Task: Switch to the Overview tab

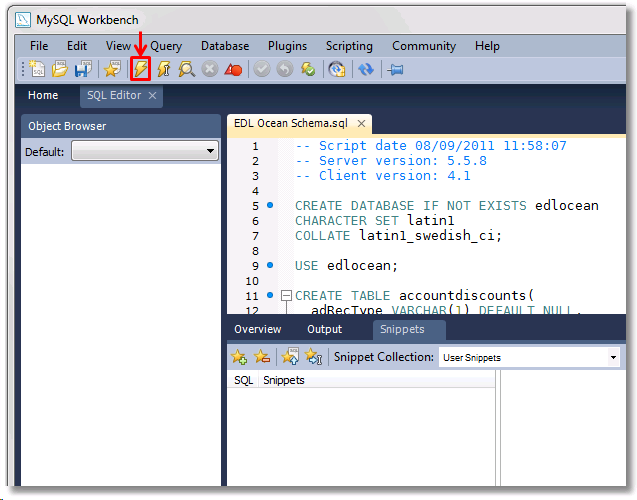Action: coord(258,329)
